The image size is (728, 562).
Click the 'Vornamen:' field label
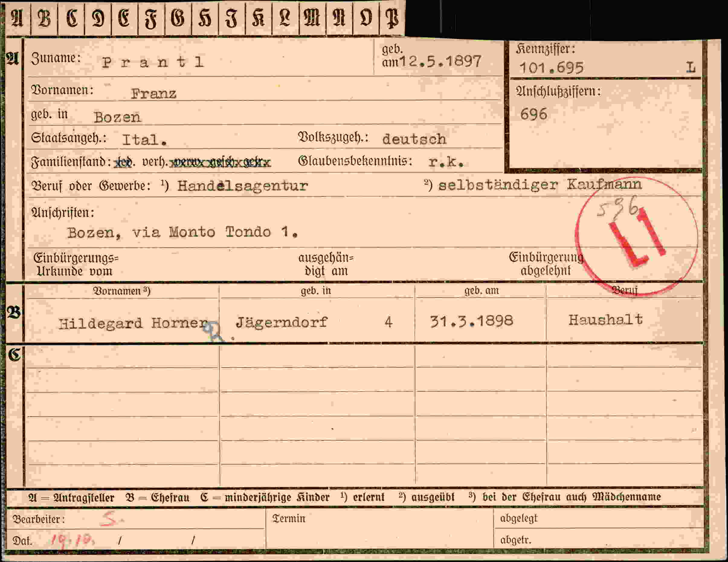62,90
